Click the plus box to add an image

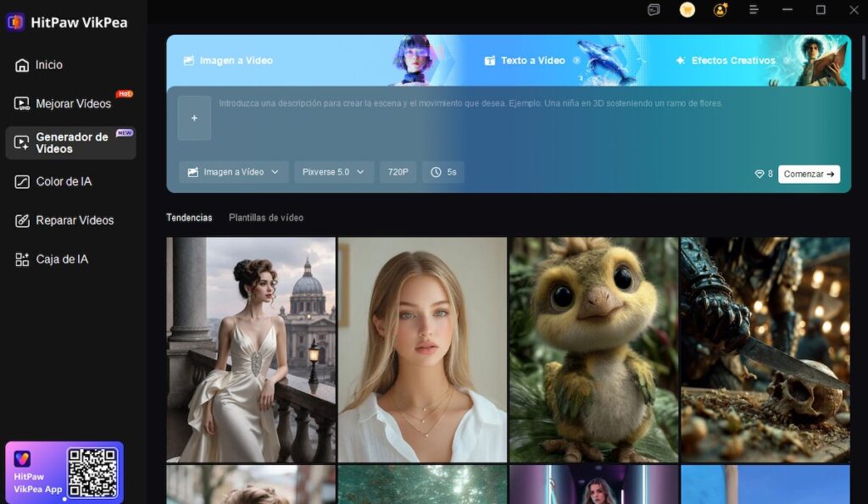pos(194,118)
